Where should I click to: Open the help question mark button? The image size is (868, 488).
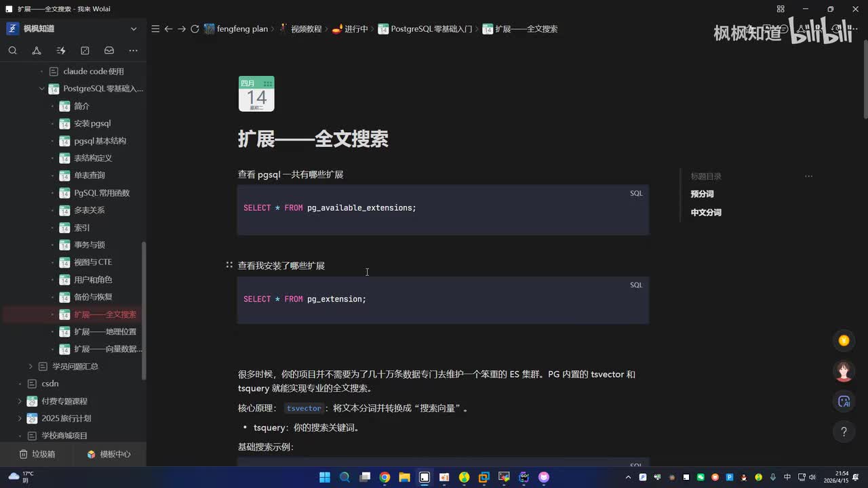click(844, 431)
